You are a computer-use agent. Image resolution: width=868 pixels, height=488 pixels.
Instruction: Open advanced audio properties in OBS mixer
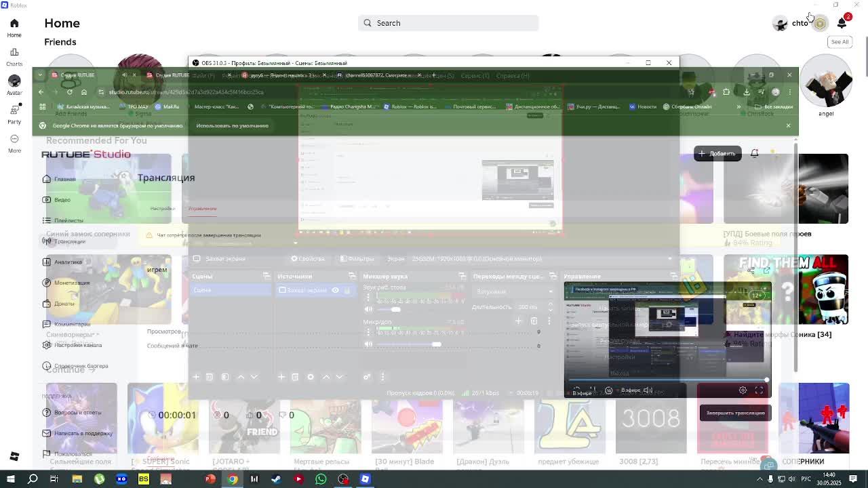pos(367,377)
